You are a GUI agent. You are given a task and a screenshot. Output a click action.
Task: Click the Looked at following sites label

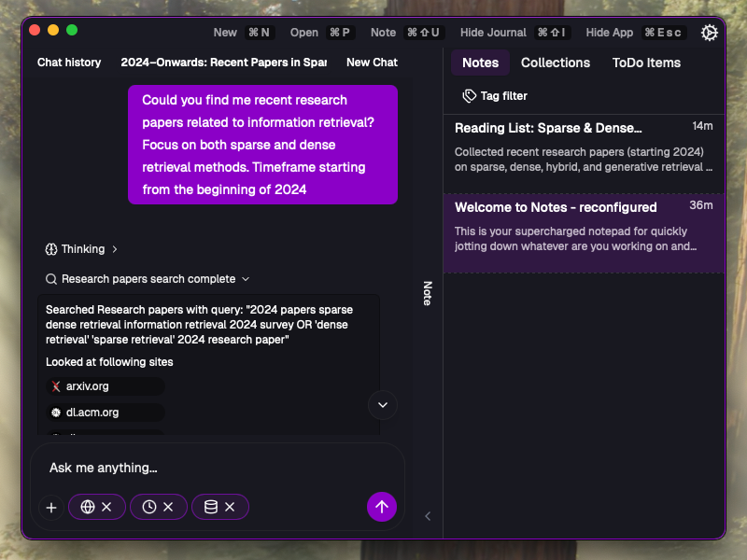109,362
